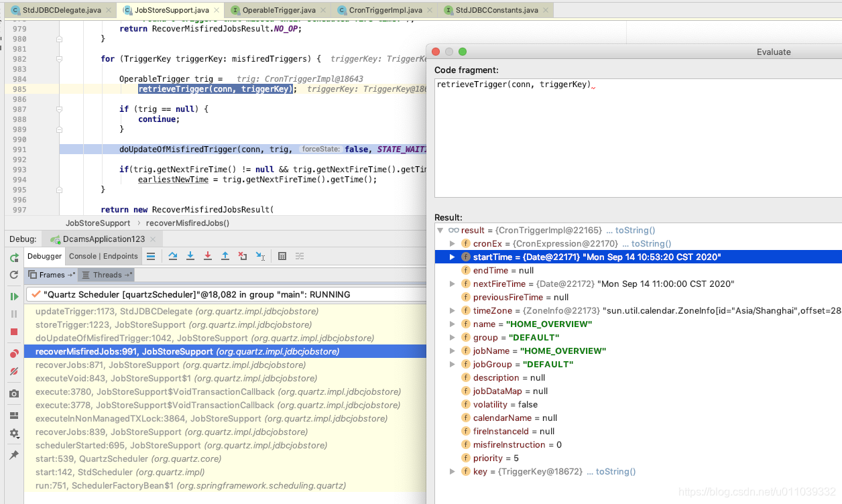Collapse the result tree node
The image size is (842, 504).
tap(440, 230)
